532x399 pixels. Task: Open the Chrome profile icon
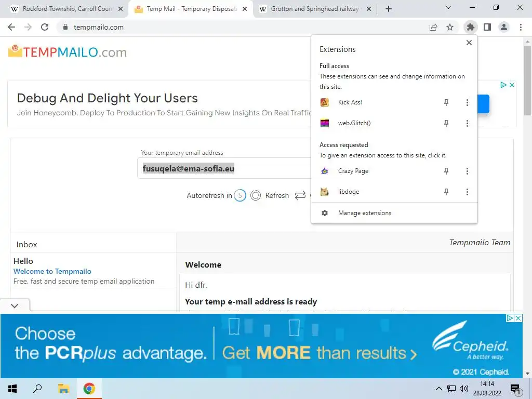click(x=504, y=27)
